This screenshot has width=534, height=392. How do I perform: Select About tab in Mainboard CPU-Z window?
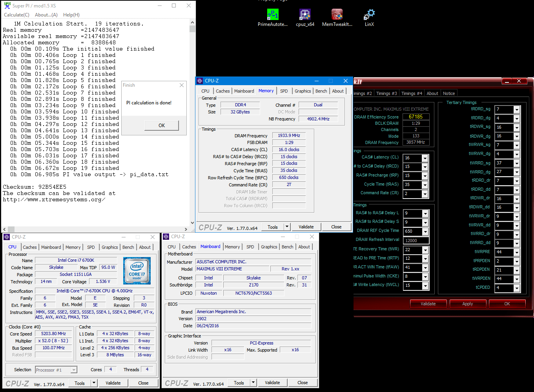(x=304, y=247)
